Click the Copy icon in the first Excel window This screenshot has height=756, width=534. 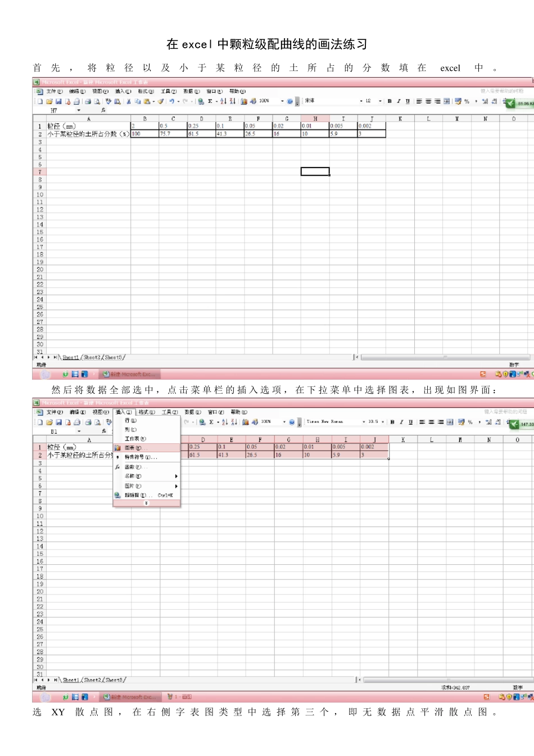click(138, 101)
